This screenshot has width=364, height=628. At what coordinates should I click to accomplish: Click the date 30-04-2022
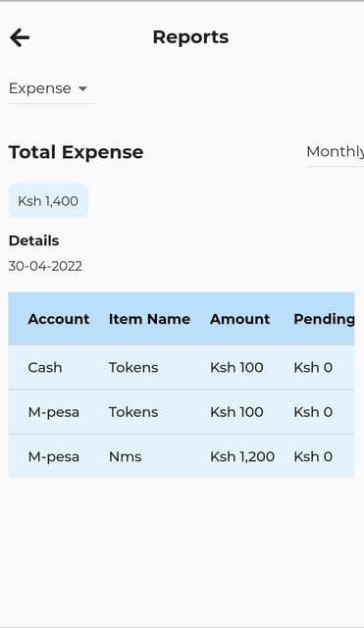[45, 266]
